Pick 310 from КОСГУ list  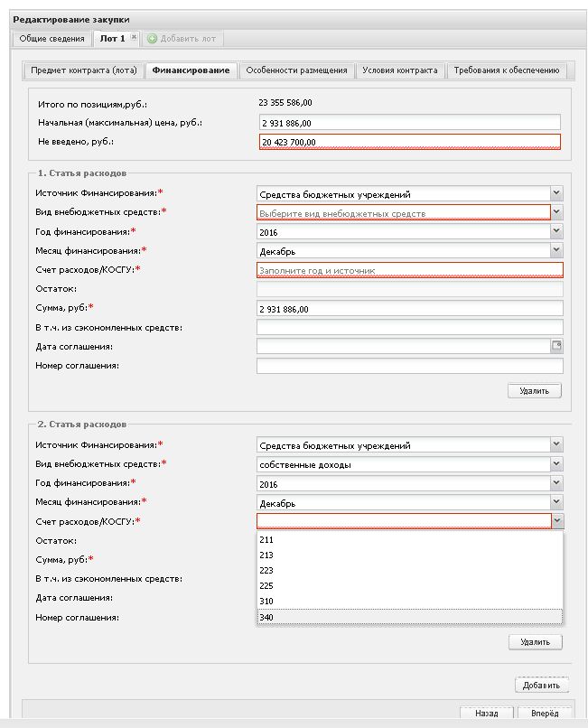[409, 601]
